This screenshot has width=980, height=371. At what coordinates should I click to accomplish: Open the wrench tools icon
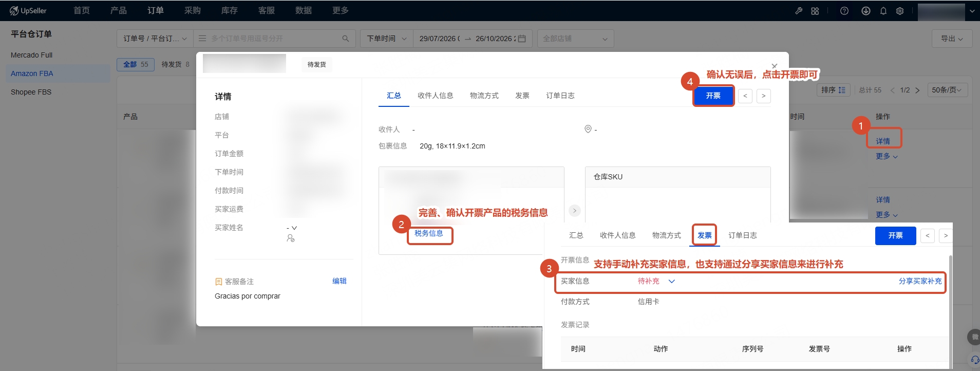coord(799,11)
